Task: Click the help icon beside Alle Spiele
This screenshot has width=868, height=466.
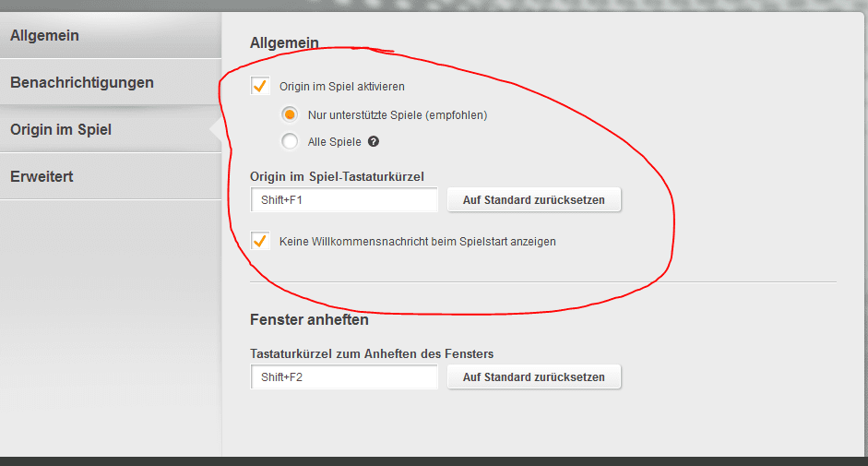Action: pyautogui.click(x=374, y=141)
